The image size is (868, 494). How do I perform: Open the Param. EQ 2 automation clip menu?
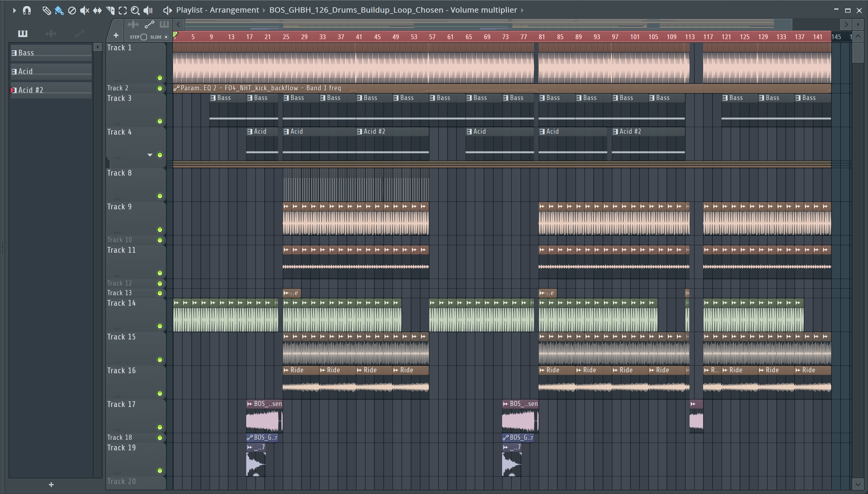click(177, 88)
